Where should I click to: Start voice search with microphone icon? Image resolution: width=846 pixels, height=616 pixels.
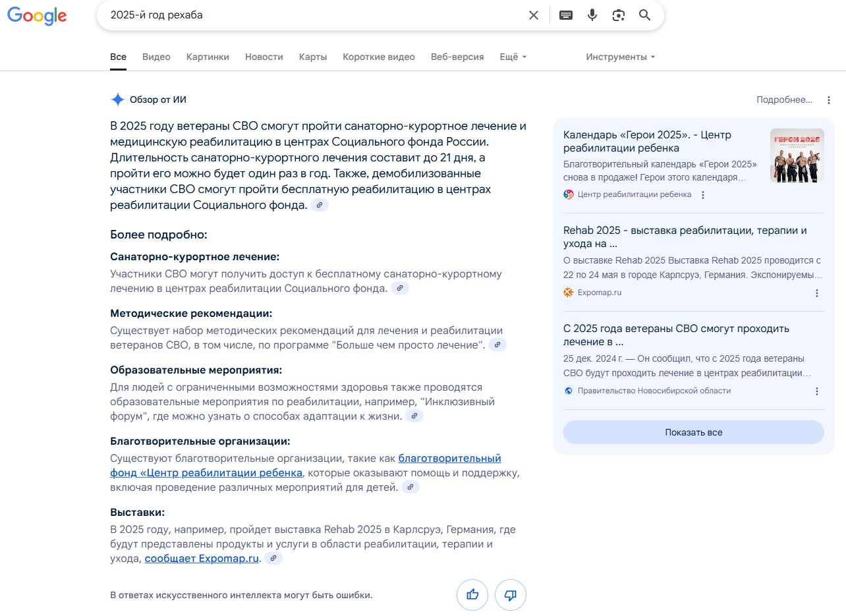[592, 15]
